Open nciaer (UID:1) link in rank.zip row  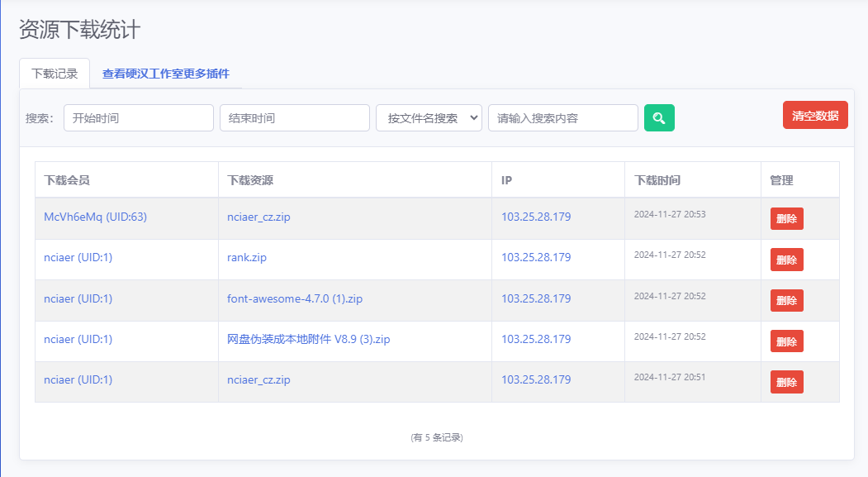point(78,257)
